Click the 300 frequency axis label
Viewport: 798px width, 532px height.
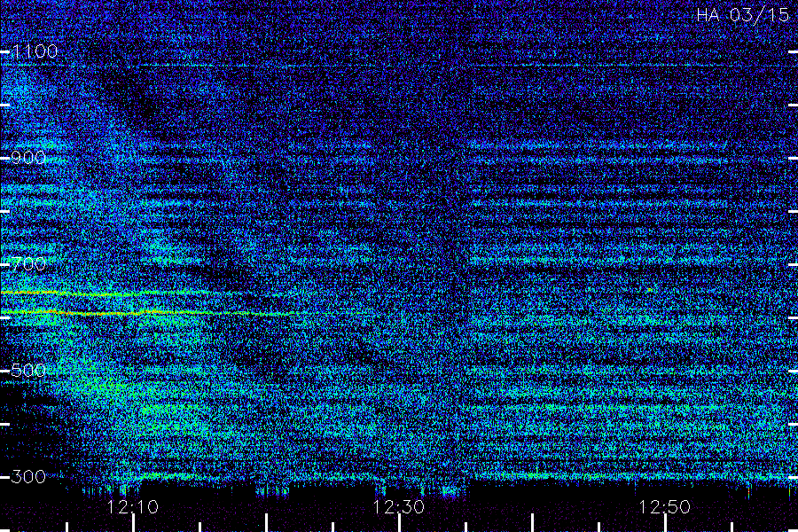tap(28, 477)
